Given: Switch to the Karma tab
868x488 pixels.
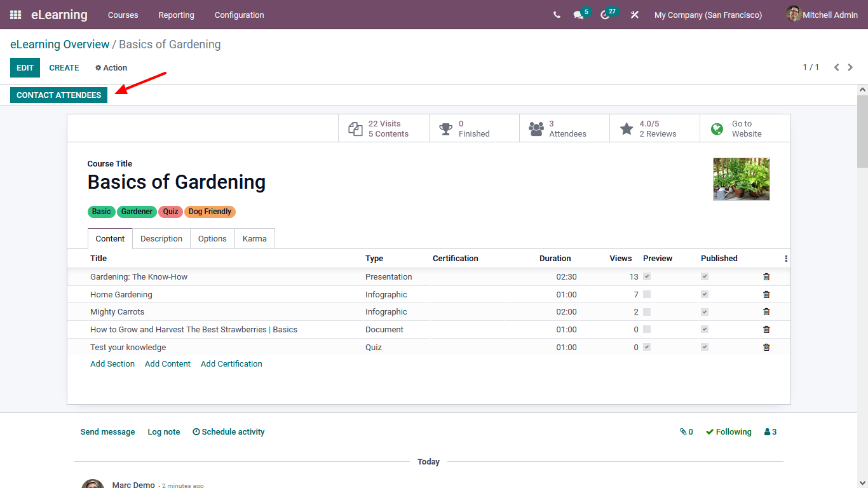Looking at the screenshot, I should click(255, 239).
